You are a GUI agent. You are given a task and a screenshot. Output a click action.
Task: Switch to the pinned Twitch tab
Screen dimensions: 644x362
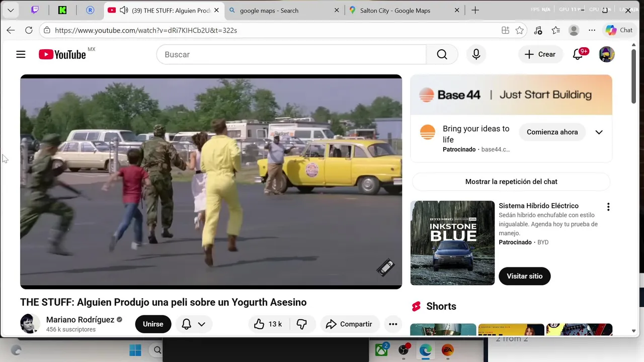coord(35,10)
